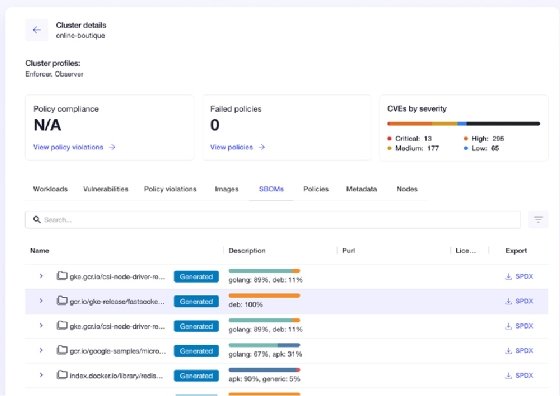Click download icon in apk: 90% row
Image resolution: width=560 pixels, height=396 pixels.
click(509, 375)
